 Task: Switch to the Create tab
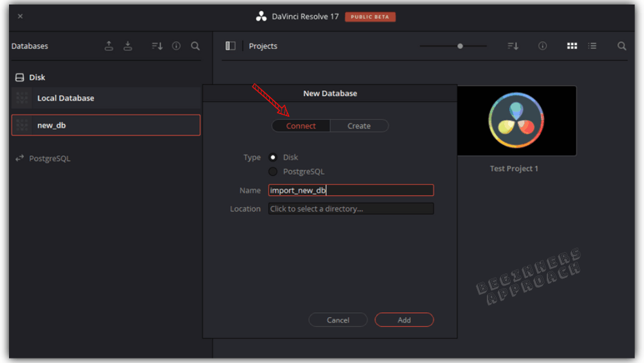pos(359,126)
